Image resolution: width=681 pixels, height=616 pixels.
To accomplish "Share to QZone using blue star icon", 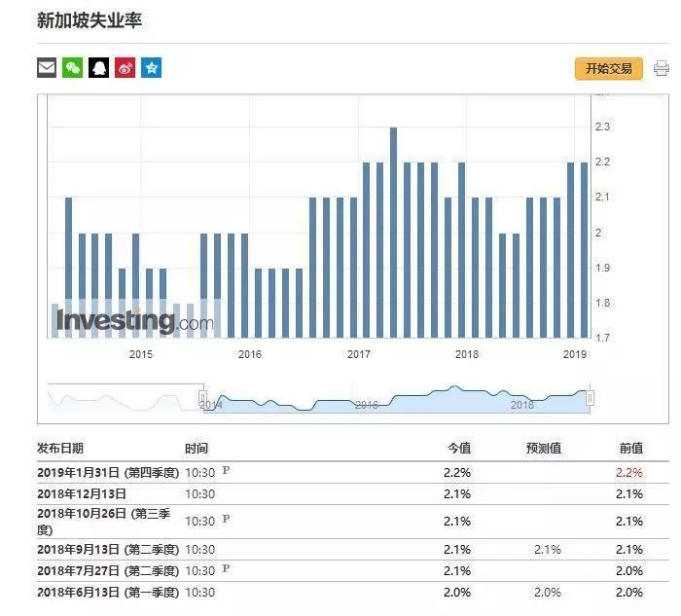I will pyautogui.click(x=151, y=68).
